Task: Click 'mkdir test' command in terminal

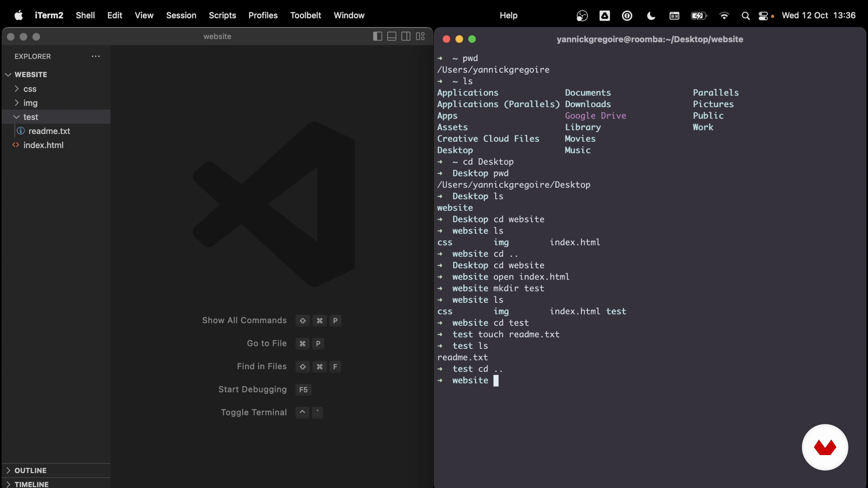Action: (519, 288)
